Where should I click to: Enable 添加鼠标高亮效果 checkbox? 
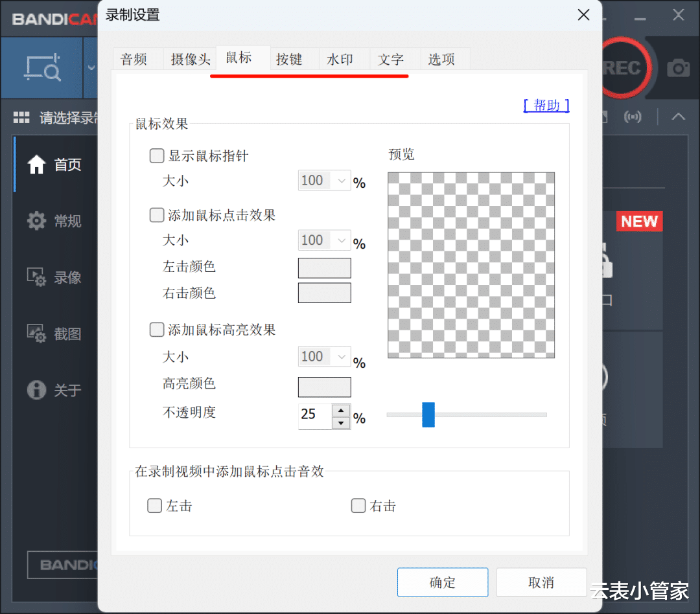[157, 330]
